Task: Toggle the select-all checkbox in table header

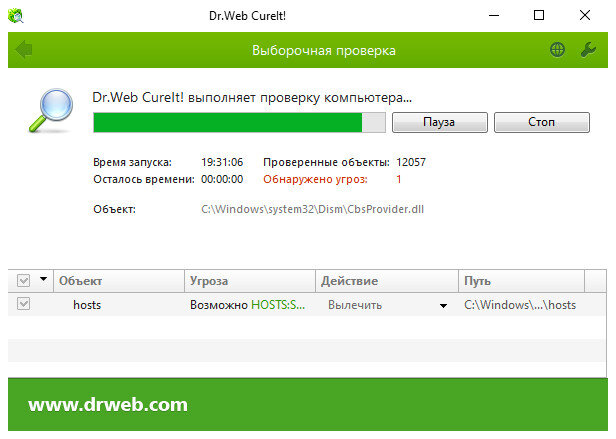Action: click(24, 281)
